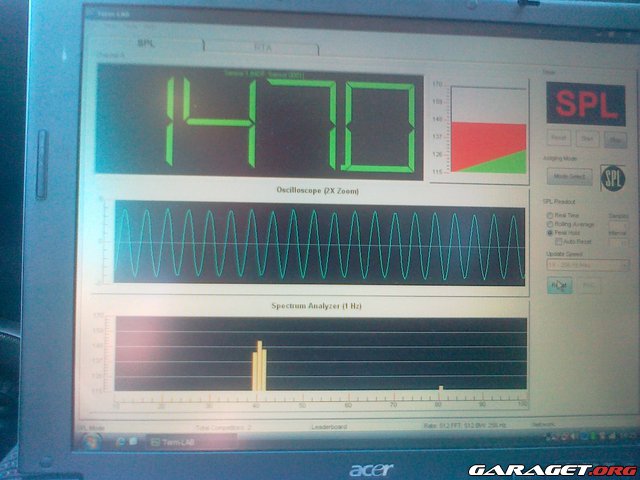Click the round SPL logo icon
Screen dimensions: 640x480
(x=611, y=176)
